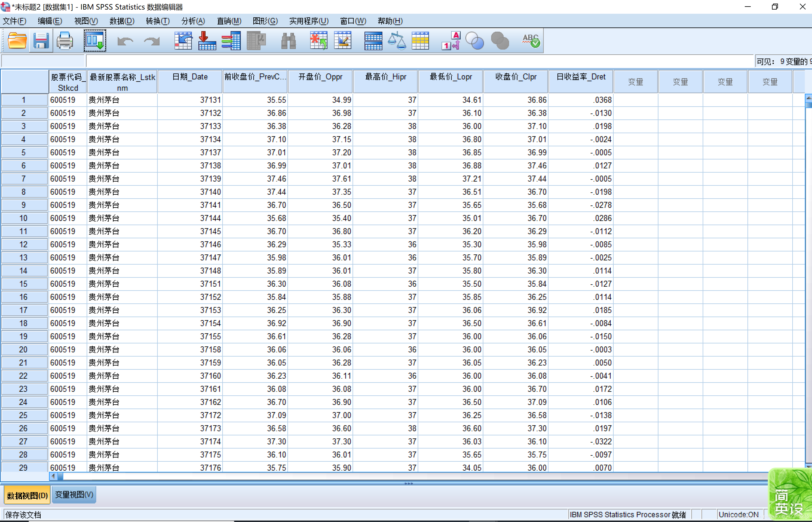This screenshot has height=522, width=812.
Task: Click the Open data document folder icon
Action: click(17, 41)
